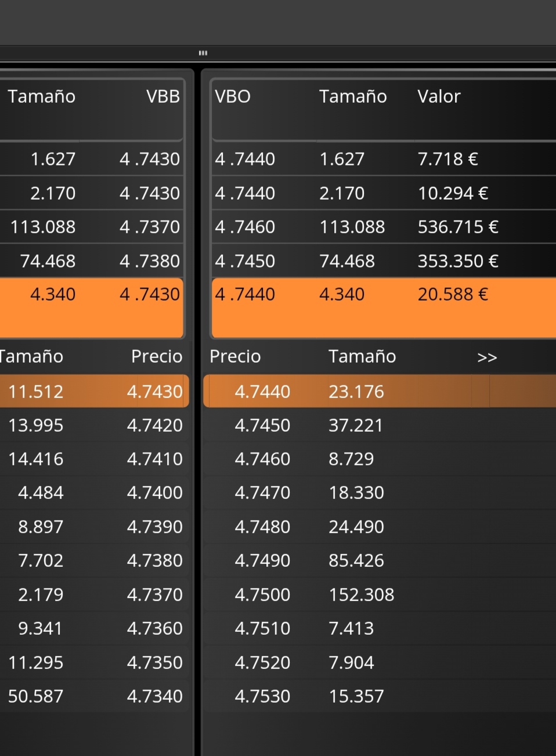Select the row with value 10.294 €
Screen dimensions: 556x756
384,193
